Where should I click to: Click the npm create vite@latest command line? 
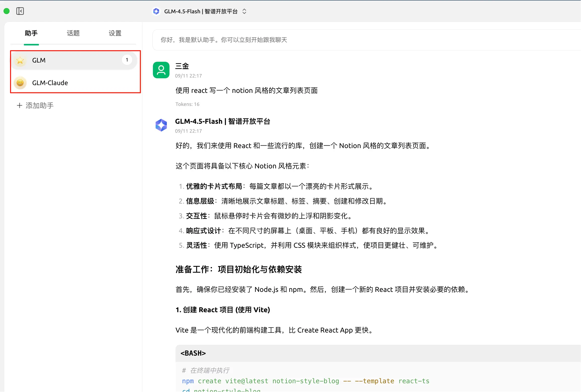coord(306,381)
